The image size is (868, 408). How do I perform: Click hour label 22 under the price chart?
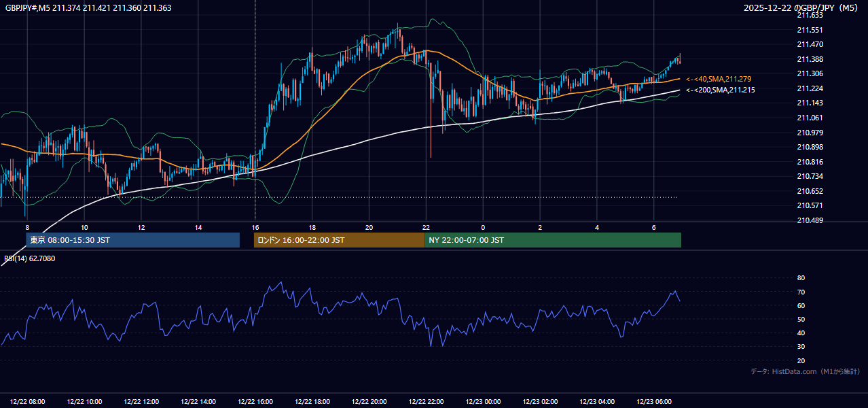426,227
